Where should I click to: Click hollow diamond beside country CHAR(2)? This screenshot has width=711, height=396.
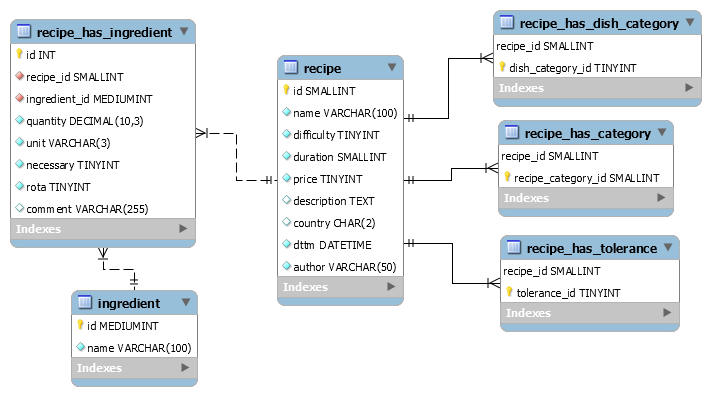pyautogui.click(x=287, y=221)
